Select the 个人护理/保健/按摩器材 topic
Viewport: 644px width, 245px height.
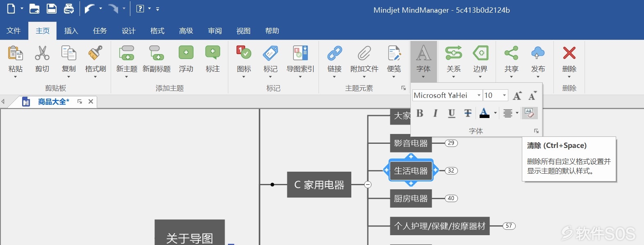click(439, 226)
